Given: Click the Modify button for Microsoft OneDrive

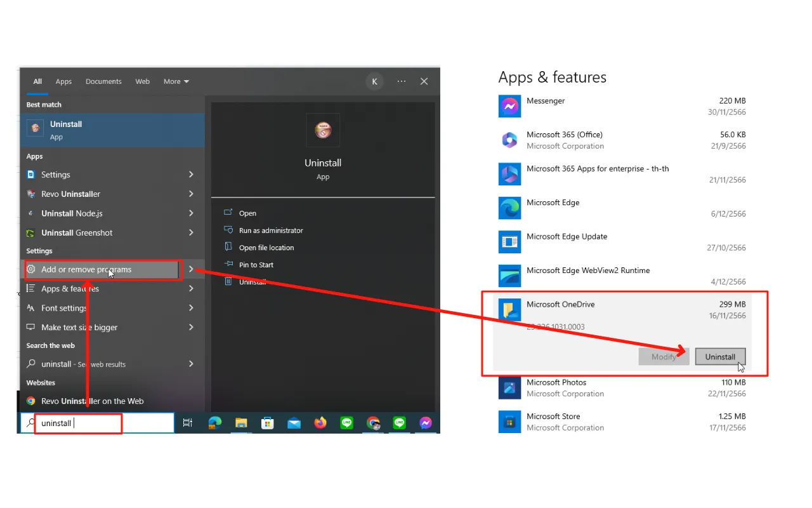Looking at the screenshot, I should click(x=664, y=357).
